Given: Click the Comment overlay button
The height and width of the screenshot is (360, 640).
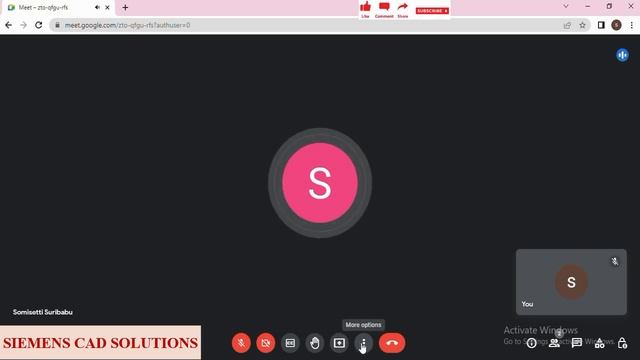Looking at the screenshot, I should (x=384, y=9).
